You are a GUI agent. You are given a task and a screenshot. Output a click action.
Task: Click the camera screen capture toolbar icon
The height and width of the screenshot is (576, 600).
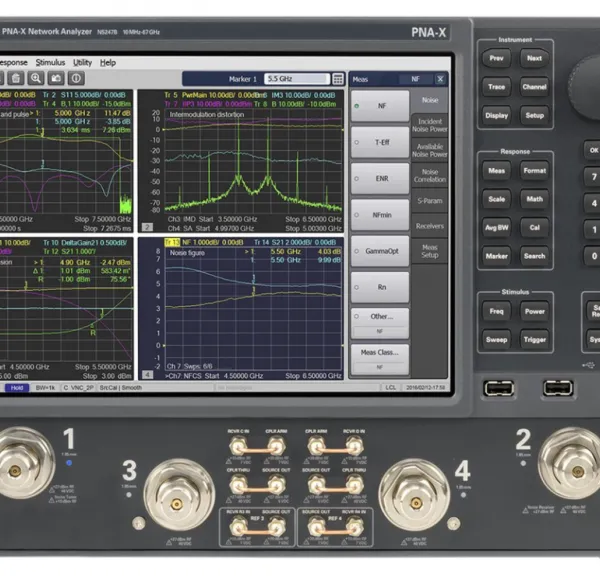coord(56,78)
